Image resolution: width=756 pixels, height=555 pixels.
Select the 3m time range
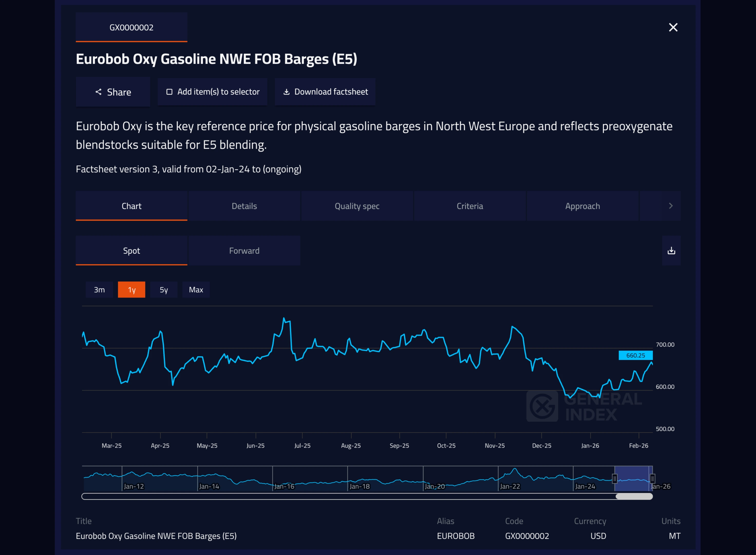tap(99, 290)
